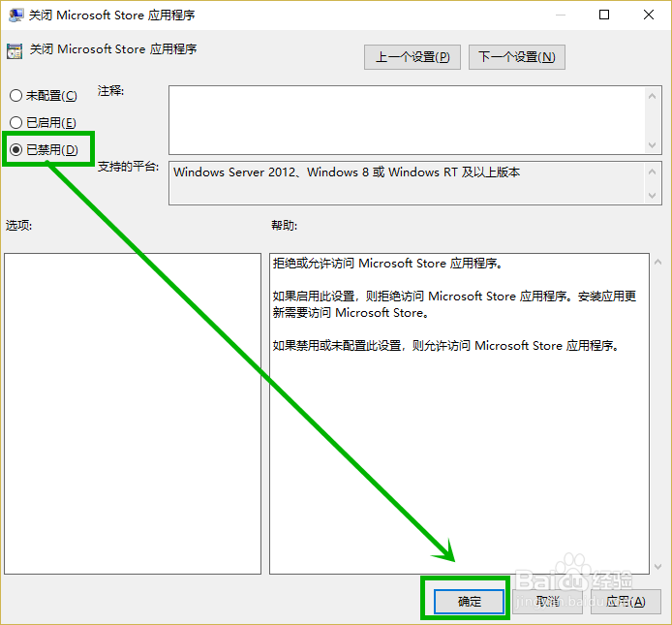
Task: Click the supported platform text 'Windows Server 2012'
Action: pyautogui.click(x=234, y=172)
